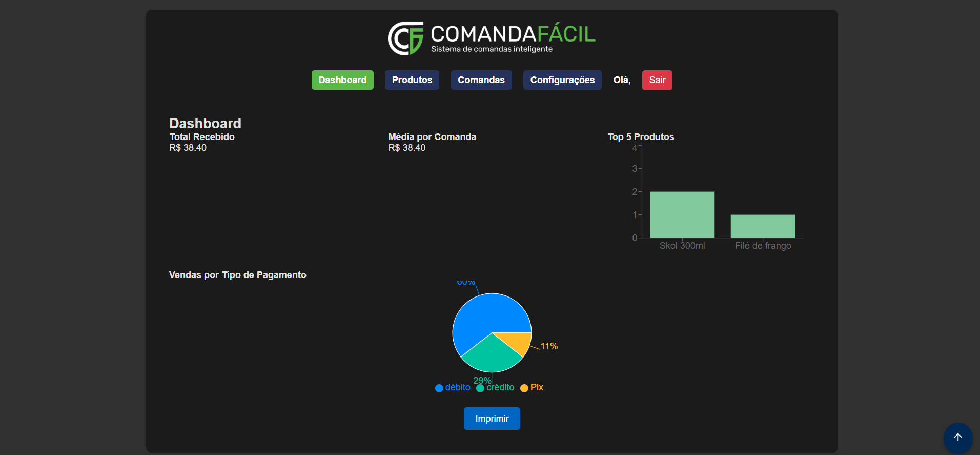Viewport: 980px width, 455px height.
Task: Click the Média por Comanda value
Action: point(406,148)
